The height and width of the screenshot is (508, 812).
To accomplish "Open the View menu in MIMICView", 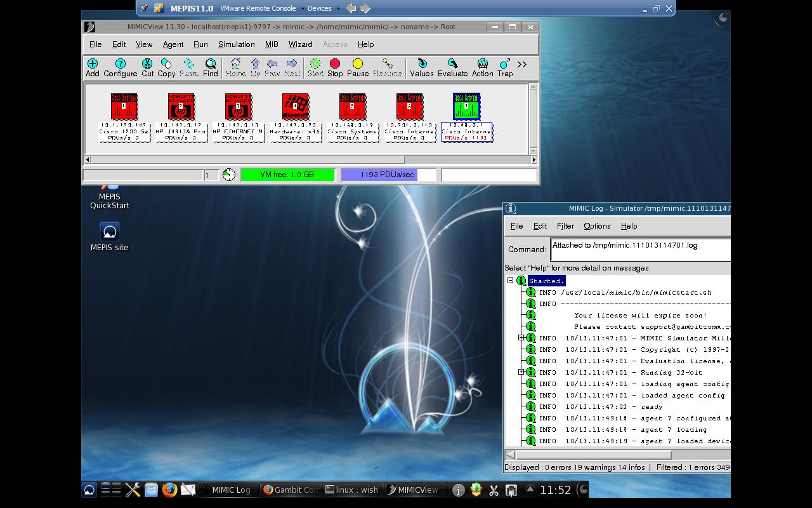I will click(144, 44).
